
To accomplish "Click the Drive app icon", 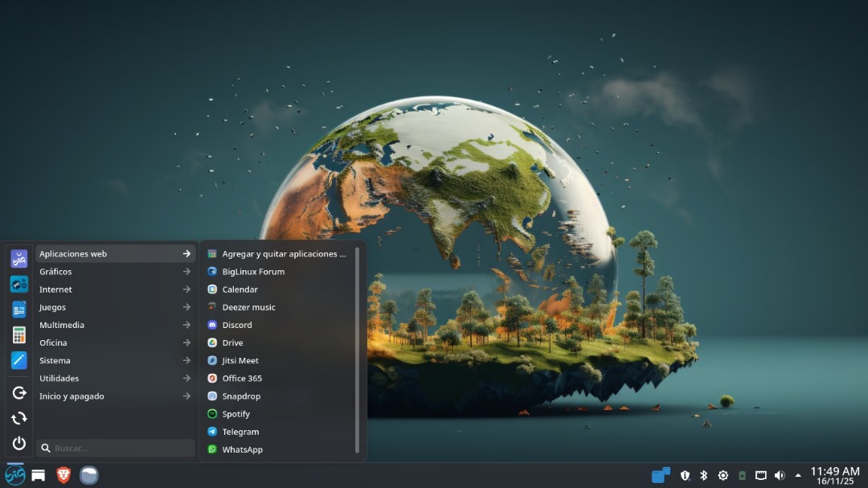I will tap(212, 342).
